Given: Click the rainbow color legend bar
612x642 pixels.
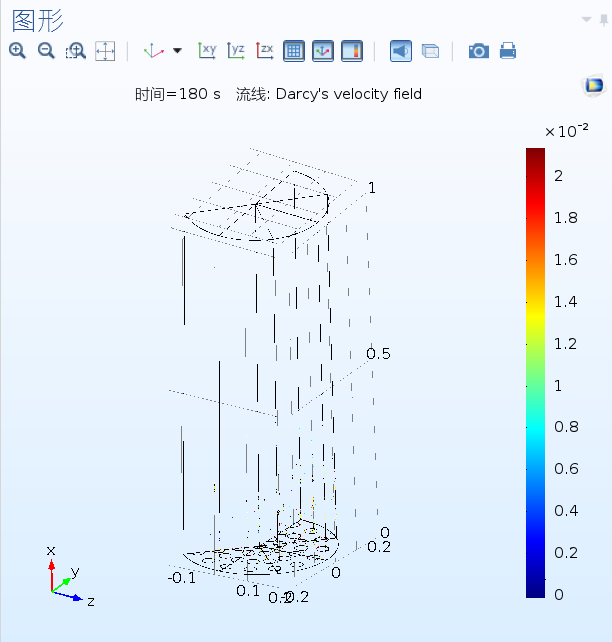Looking at the screenshot, I should point(535,373).
